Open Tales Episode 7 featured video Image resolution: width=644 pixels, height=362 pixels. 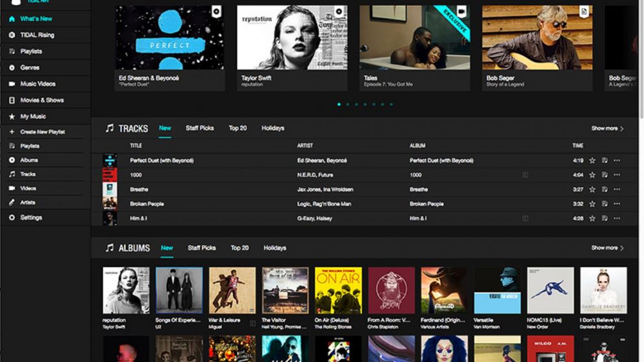(415, 48)
